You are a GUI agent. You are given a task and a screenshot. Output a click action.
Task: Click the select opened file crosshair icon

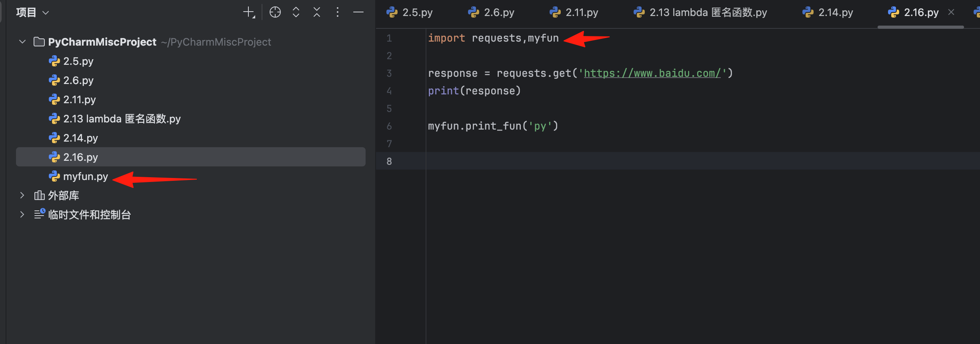(275, 12)
